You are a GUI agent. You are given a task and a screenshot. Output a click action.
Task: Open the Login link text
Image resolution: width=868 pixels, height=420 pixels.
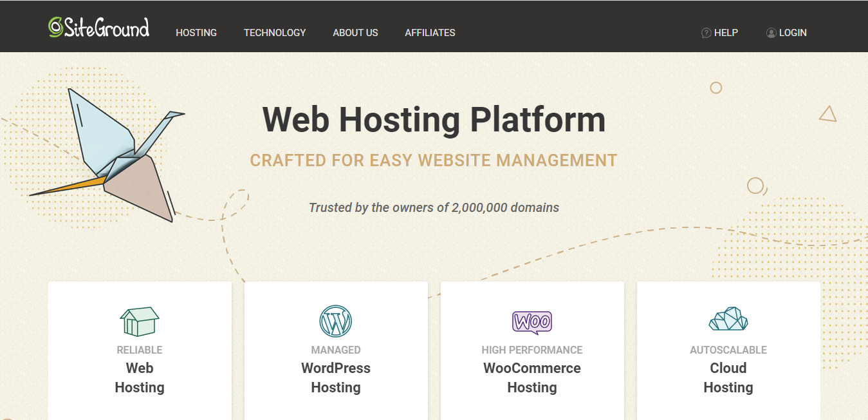(793, 33)
